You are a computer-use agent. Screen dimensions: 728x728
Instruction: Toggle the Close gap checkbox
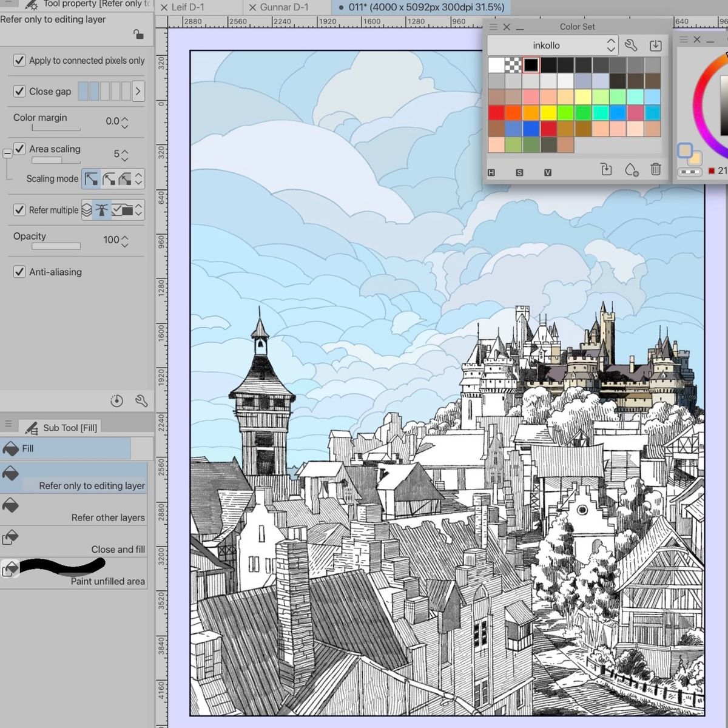coord(19,91)
